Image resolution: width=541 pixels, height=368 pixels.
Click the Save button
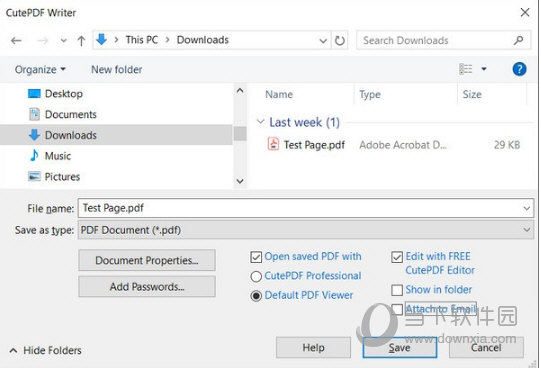coord(400,347)
